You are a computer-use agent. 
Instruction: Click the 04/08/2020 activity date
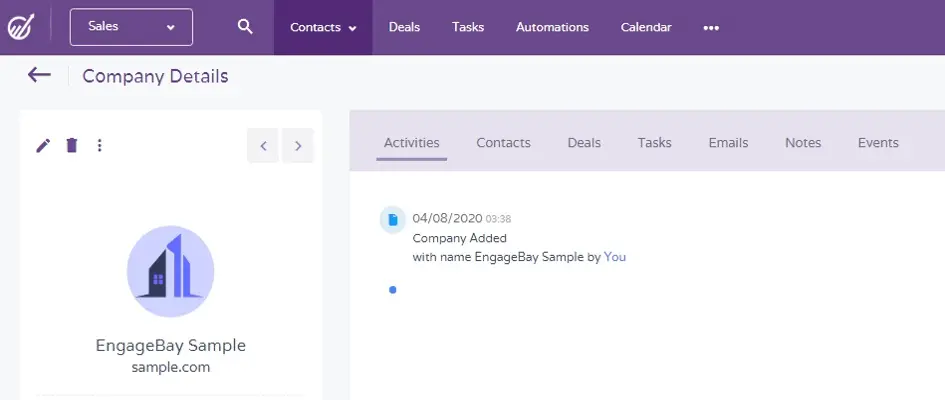[447, 219]
